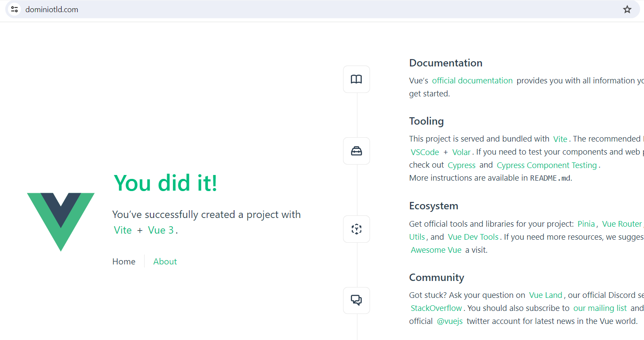Click the Community heading

tap(436, 277)
